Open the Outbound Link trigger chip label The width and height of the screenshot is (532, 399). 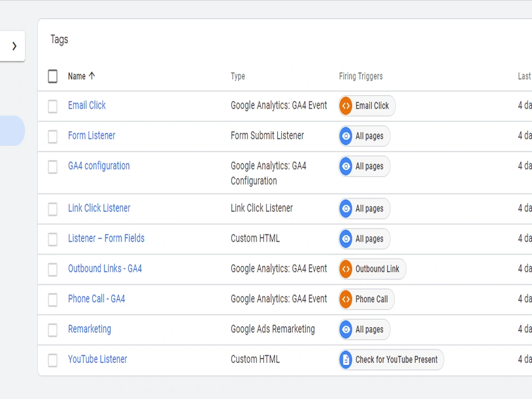pos(377,269)
